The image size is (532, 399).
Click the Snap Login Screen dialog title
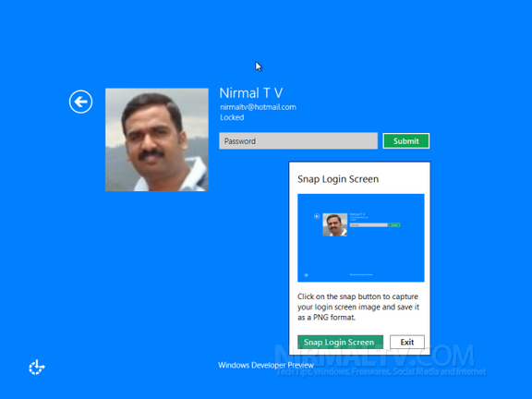pos(338,179)
